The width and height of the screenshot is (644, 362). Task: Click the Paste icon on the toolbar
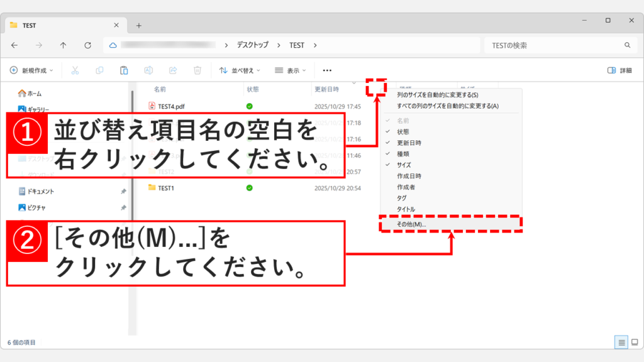125,70
